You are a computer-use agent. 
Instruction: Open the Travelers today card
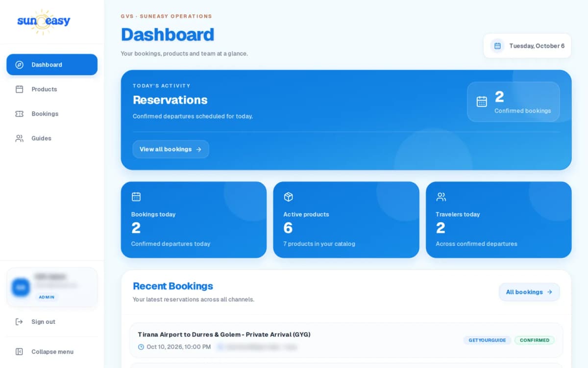tap(498, 220)
